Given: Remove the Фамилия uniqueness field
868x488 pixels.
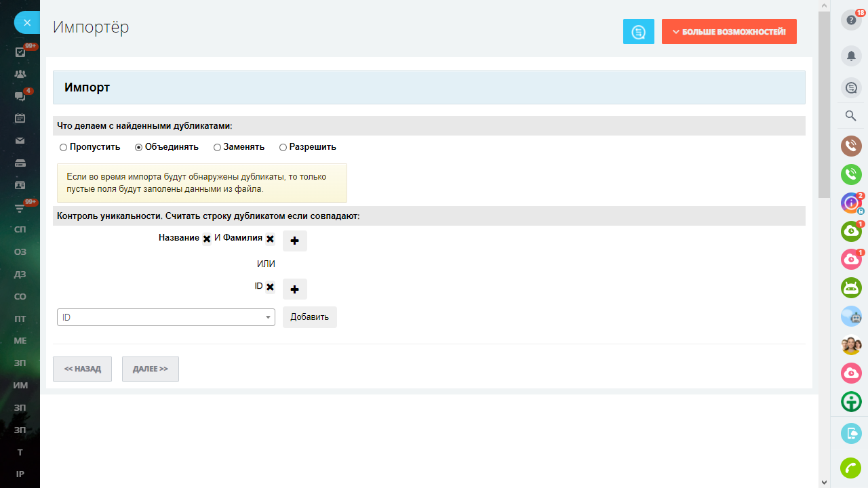Looking at the screenshot, I should (270, 239).
